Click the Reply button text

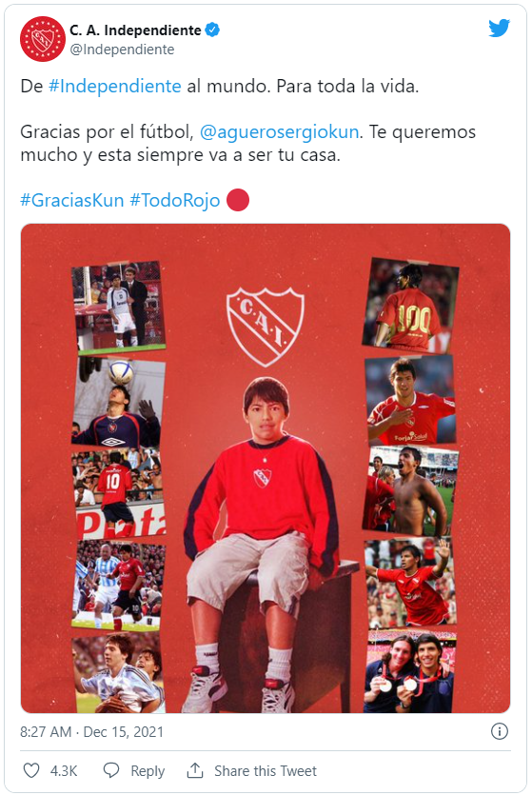click(x=148, y=771)
